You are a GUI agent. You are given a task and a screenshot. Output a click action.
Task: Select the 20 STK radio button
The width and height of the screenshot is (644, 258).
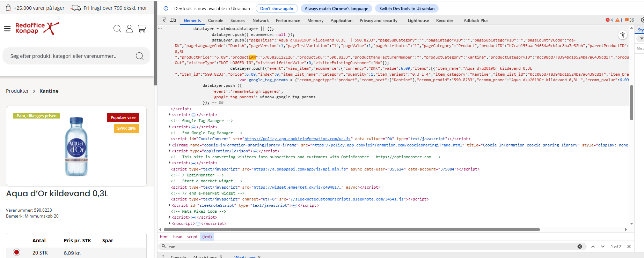point(16,252)
